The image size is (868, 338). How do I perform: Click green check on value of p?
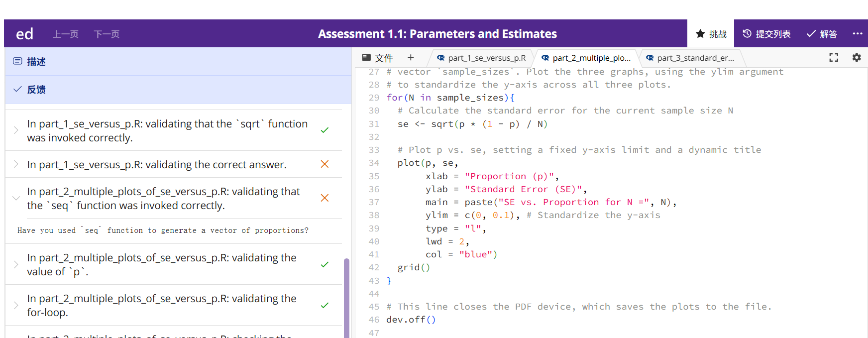click(x=325, y=264)
